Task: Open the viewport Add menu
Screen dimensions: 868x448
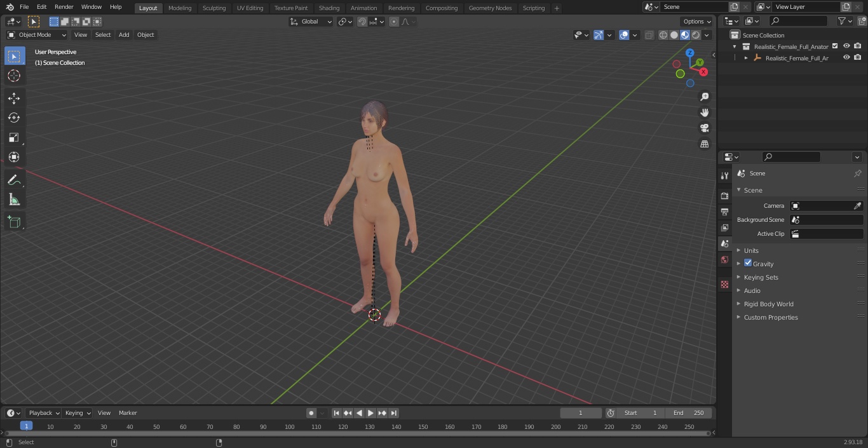Action: pyautogui.click(x=124, y=35)
